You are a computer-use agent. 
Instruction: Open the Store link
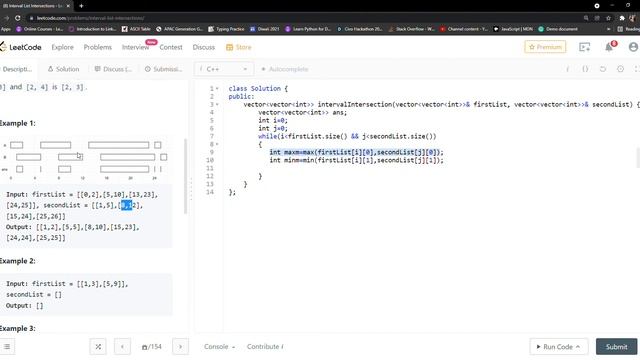click(239, 47)
